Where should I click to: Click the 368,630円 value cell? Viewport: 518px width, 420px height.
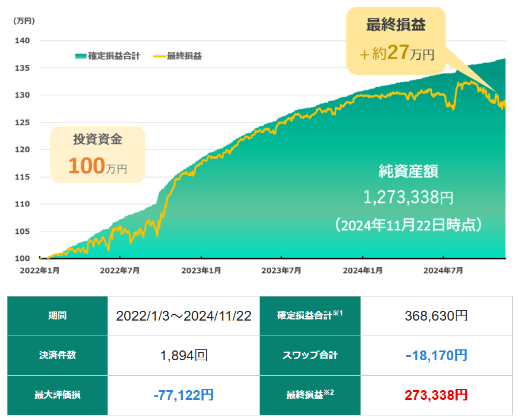[436, 316]
